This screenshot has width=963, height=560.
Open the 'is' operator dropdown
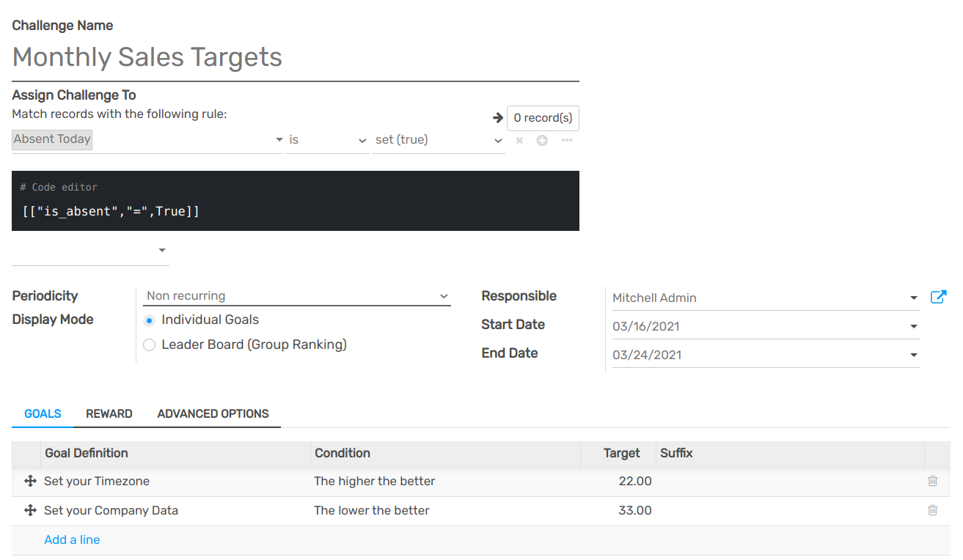tap(327, 139)
